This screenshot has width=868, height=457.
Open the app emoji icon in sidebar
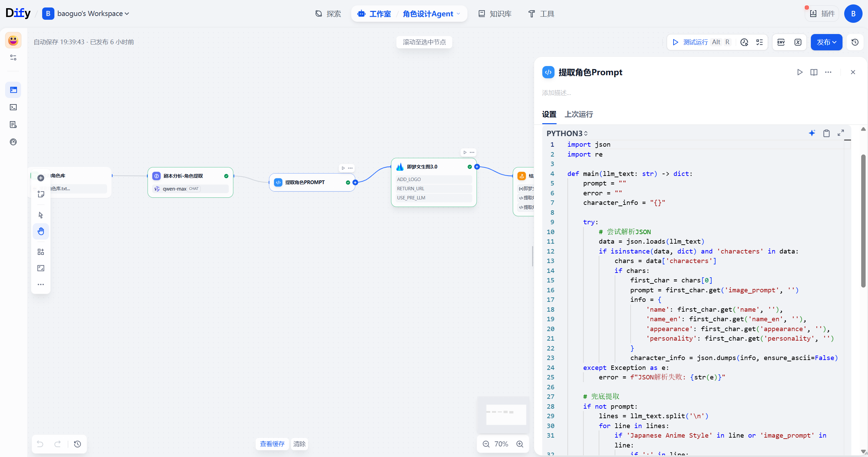point(13,40)
